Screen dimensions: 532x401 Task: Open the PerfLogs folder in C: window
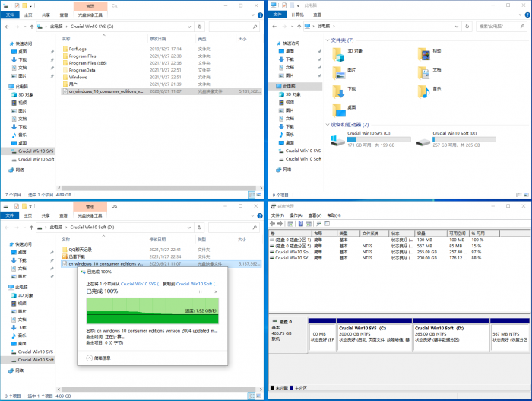[x=78, y=49]
